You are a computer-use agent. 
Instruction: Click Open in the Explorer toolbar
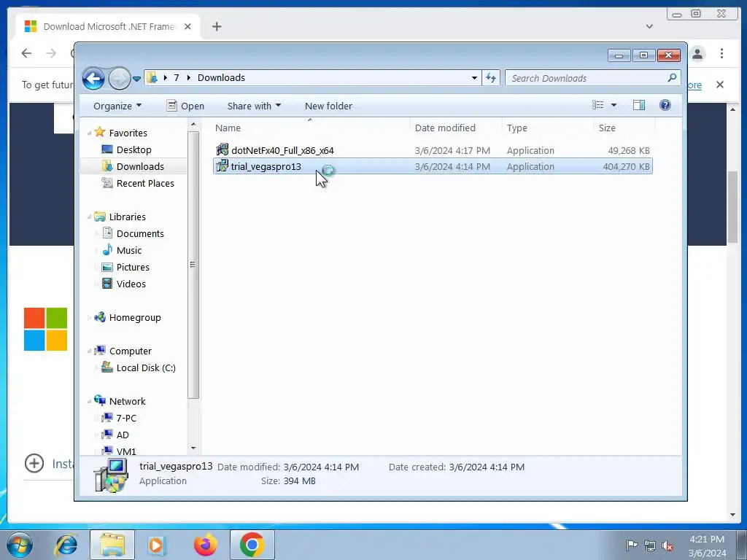[185, 106]
